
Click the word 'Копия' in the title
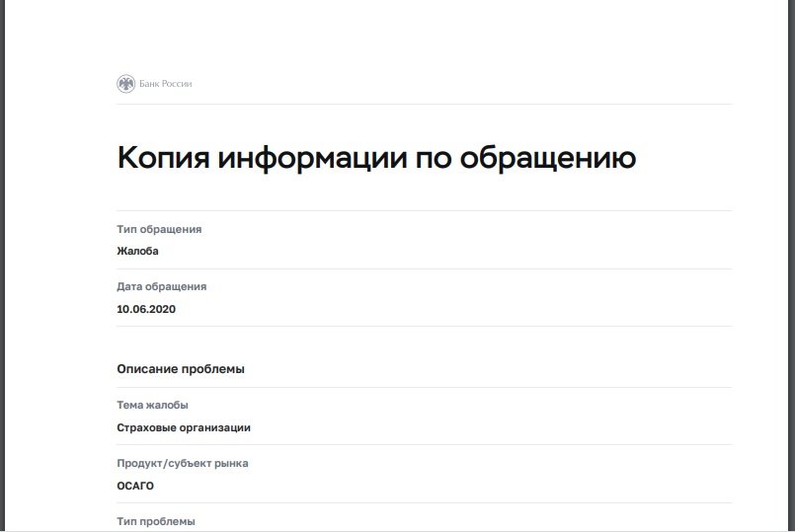pos(163,159)
